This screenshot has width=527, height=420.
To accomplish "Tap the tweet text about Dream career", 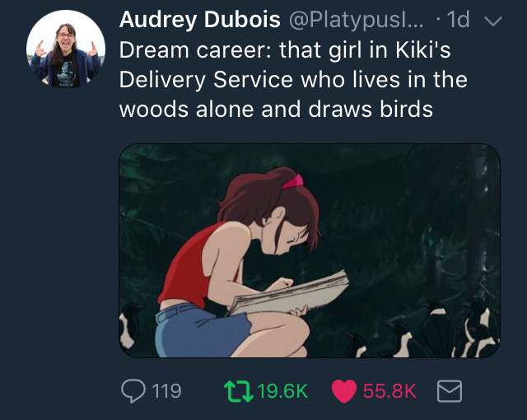I will [x=293, y=80].
